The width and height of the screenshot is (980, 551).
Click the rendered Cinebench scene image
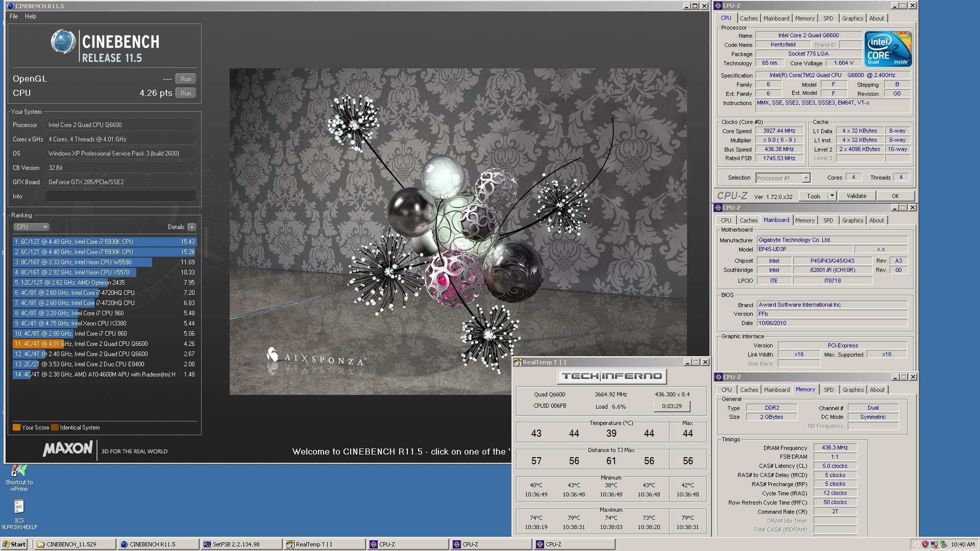pos(458,232)
